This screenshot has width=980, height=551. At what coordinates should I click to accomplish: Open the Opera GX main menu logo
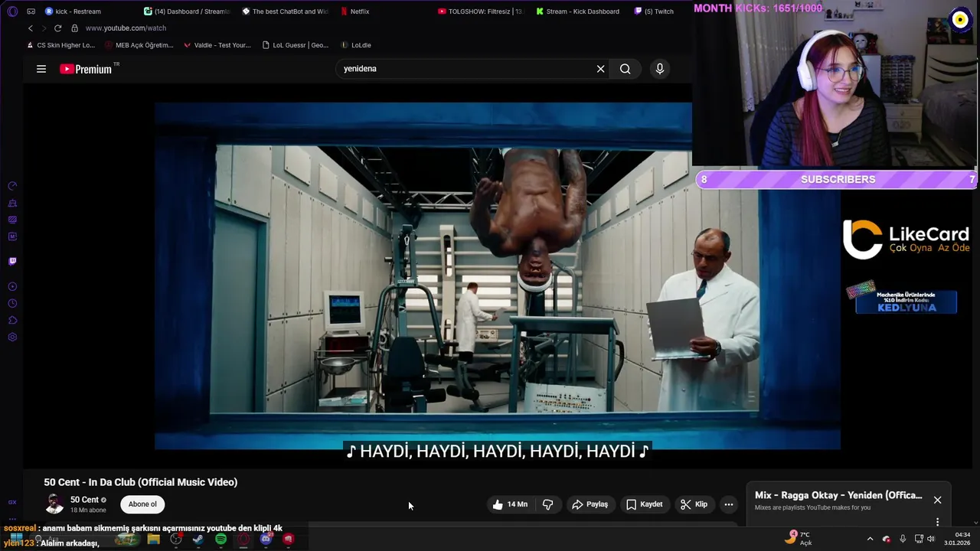click(12, 11)
